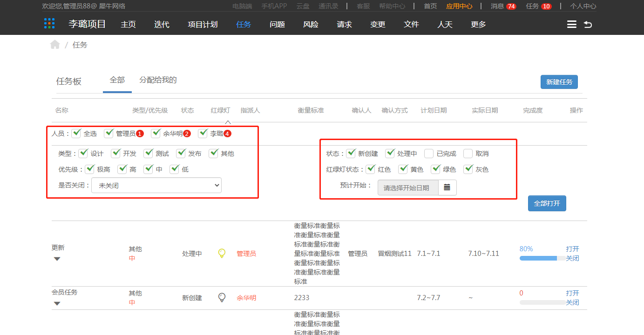Expand the 更新 task row arrow

click(57, 259)
